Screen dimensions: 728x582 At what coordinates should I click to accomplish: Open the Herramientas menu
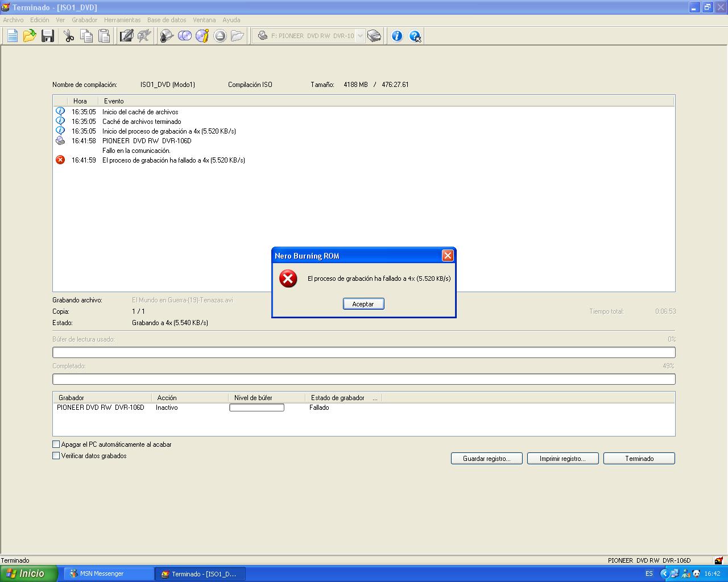tap(122, 20)
